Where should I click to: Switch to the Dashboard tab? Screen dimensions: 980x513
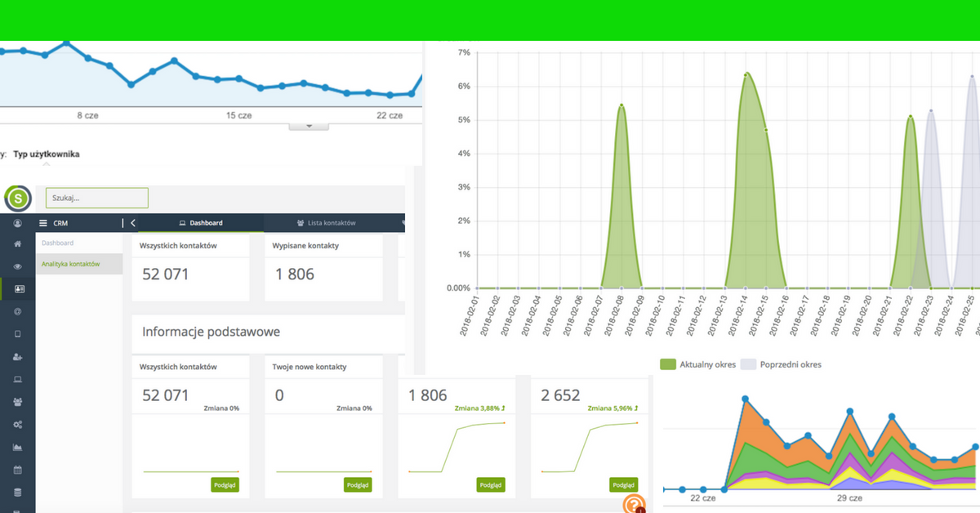click(201, 223)
